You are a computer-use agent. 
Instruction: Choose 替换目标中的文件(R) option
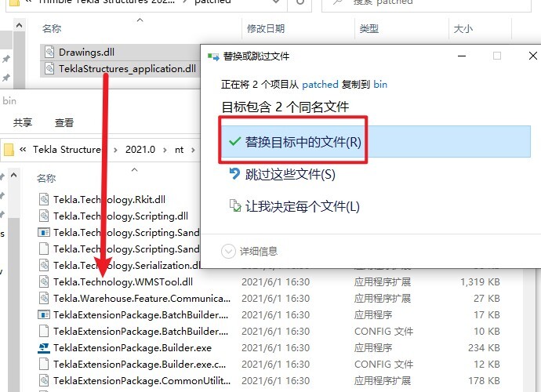[303, 143]
